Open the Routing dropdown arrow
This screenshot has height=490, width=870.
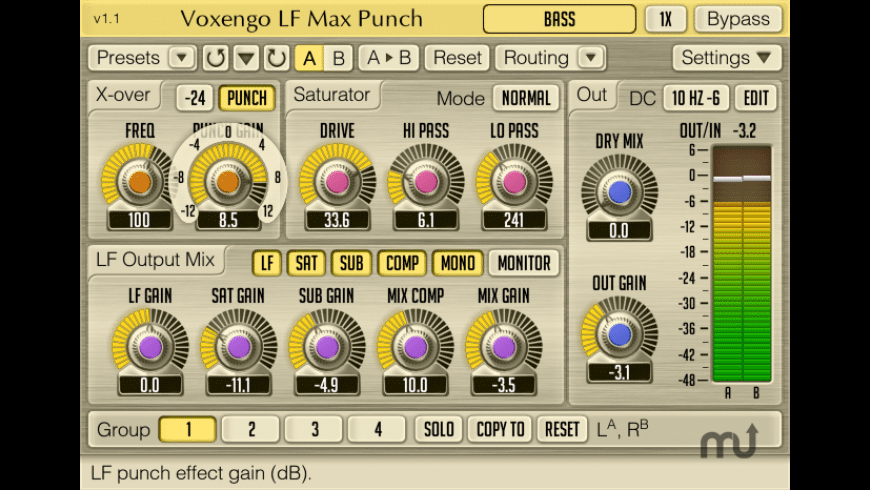click(590, 58)
